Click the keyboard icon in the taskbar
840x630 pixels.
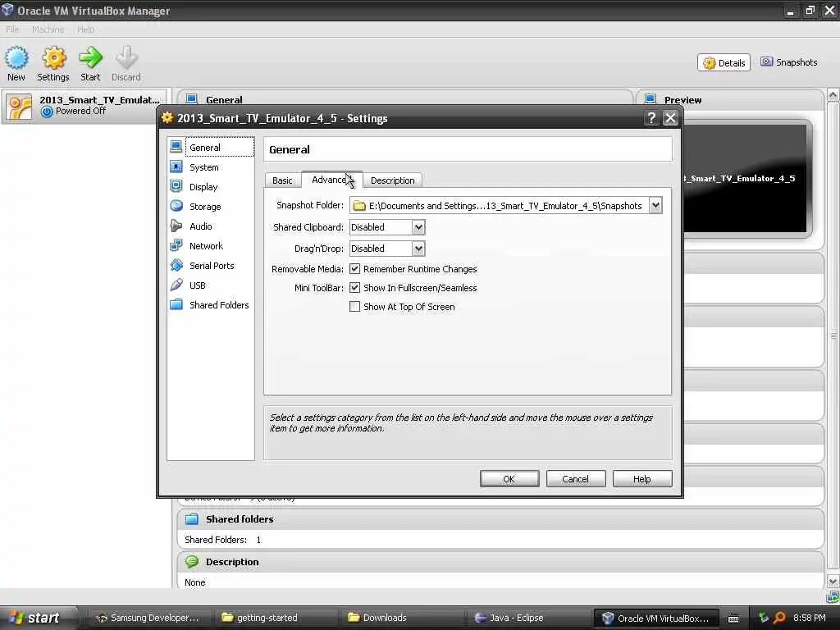tap(733, 619)
